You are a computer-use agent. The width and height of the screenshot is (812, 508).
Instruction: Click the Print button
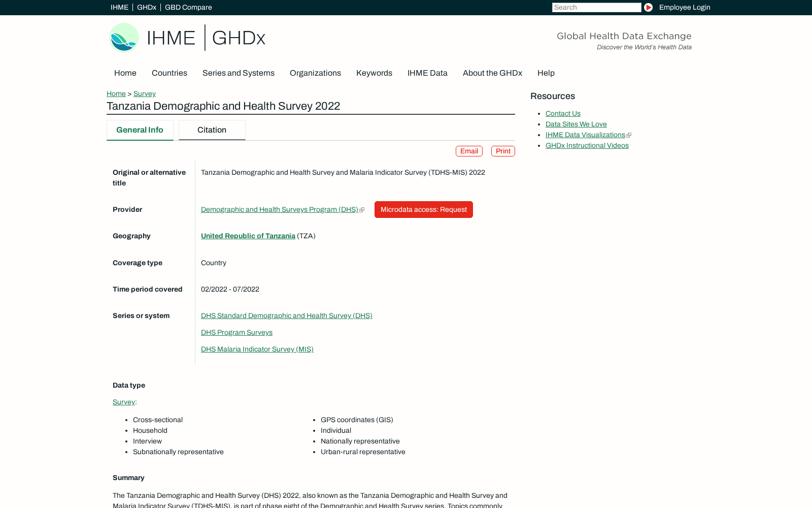503,151
